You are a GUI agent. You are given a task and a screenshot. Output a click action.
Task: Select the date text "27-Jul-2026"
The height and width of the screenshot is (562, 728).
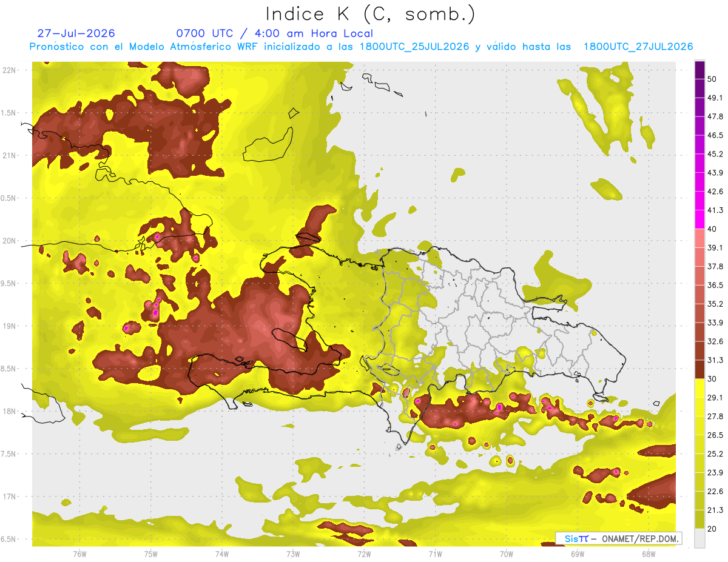(76, 33)
